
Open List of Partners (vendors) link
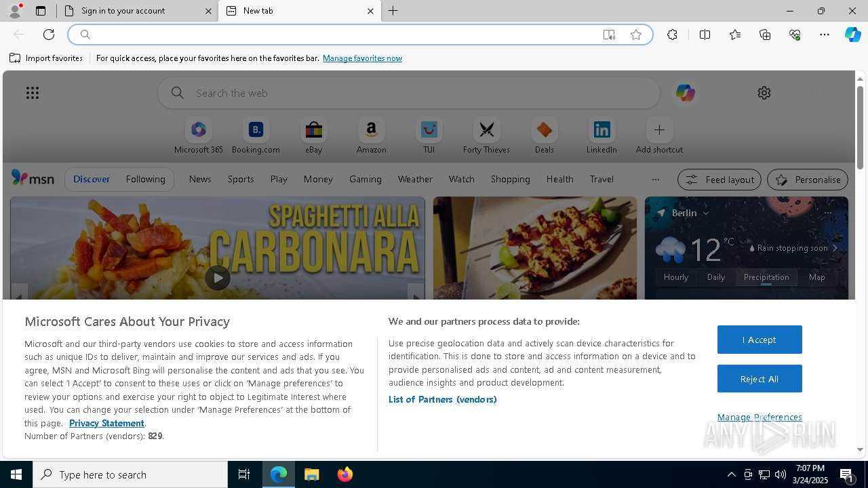click(x=443, y=399)
